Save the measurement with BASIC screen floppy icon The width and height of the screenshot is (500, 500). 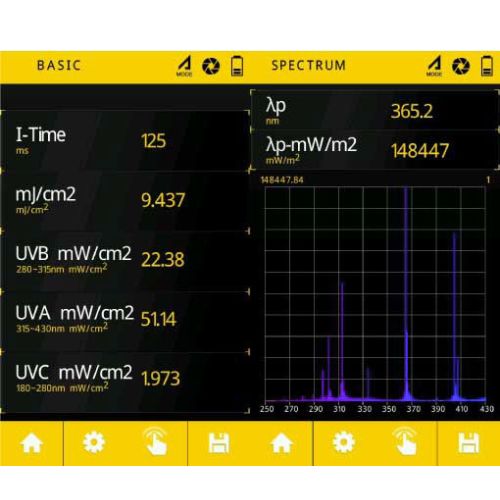219,443
